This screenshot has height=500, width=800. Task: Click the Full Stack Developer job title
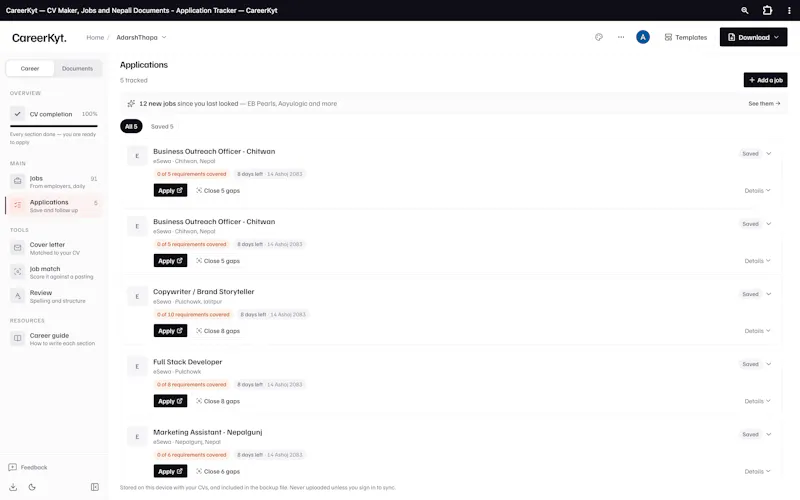tap(188, 362)
